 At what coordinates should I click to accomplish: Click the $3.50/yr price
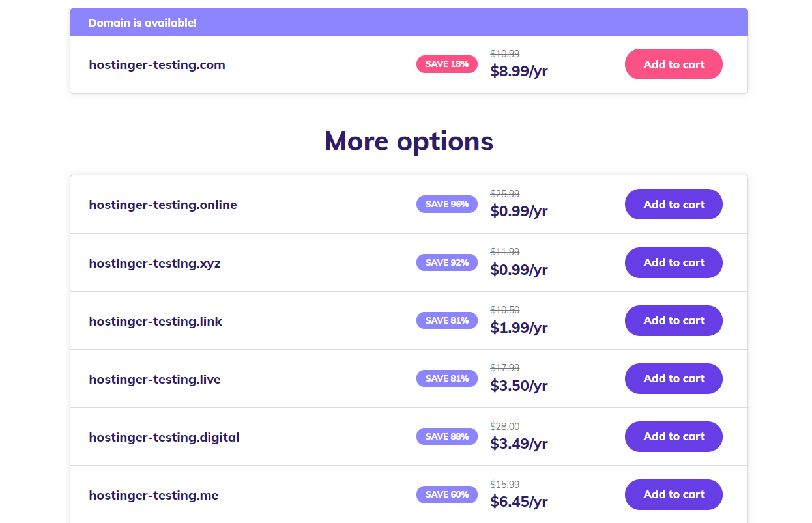tap(519, 386)
